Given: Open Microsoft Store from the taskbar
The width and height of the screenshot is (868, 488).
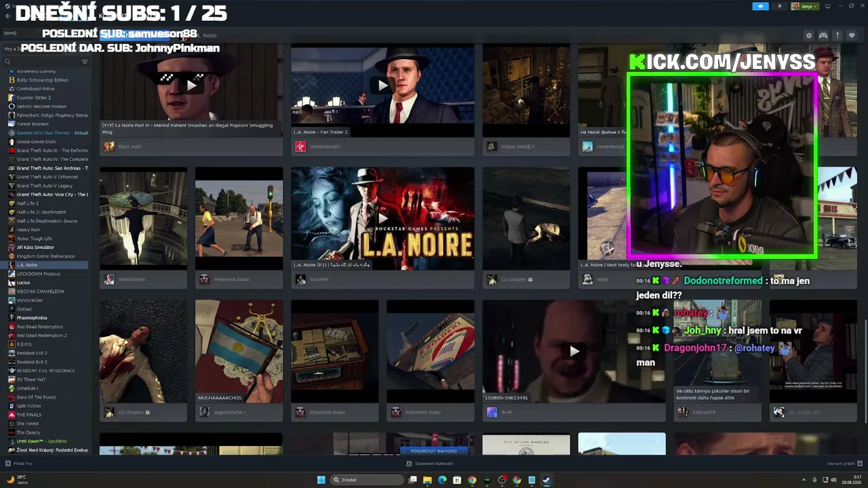Looking at the screenshot, I should (x=457, y=480).
